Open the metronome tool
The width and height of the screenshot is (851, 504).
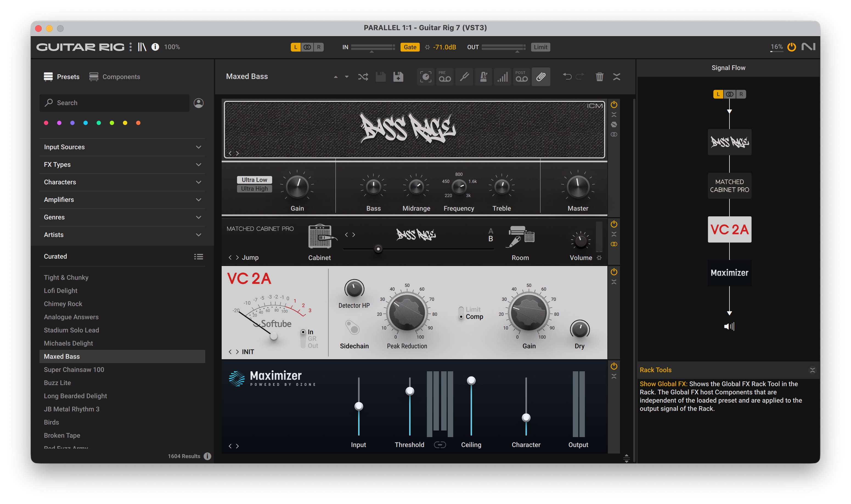(483, 77)
